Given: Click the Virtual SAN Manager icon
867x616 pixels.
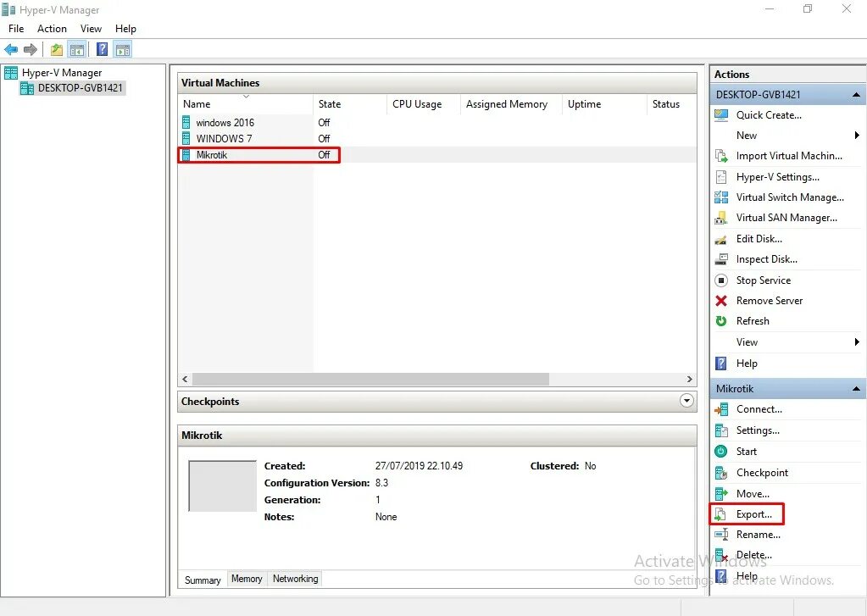Looking at the screenshot, I should coord(721,218).
